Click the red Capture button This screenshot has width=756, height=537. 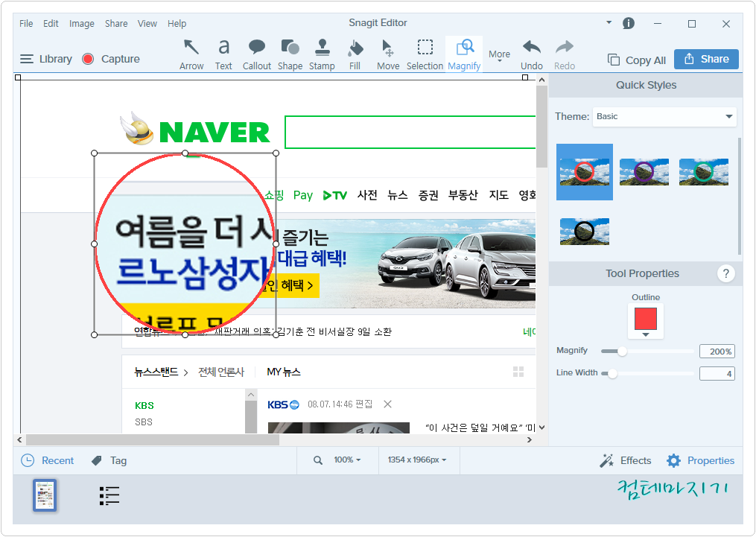[88, 59]
